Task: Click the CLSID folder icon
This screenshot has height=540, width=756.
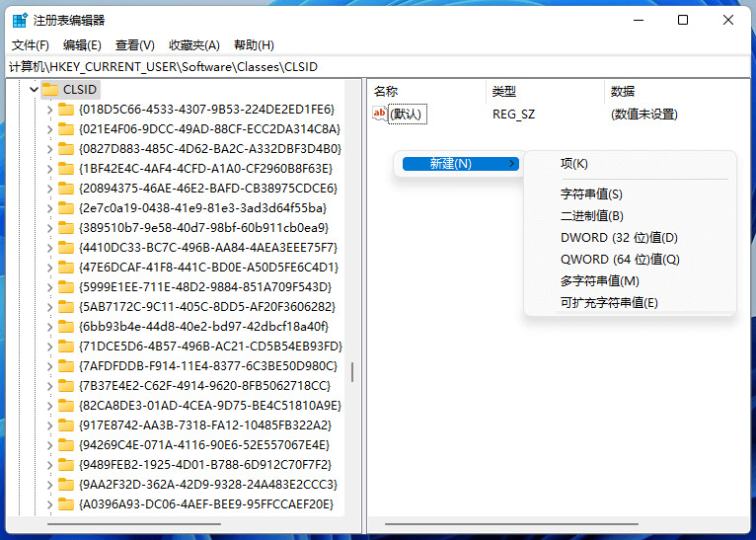Action: (x=49, y=90)
